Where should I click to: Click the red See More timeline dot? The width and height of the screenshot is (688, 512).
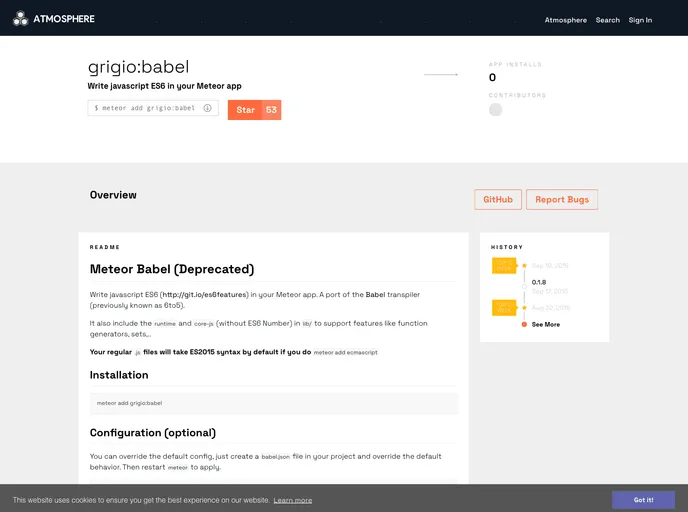click(x=524, y=325)
